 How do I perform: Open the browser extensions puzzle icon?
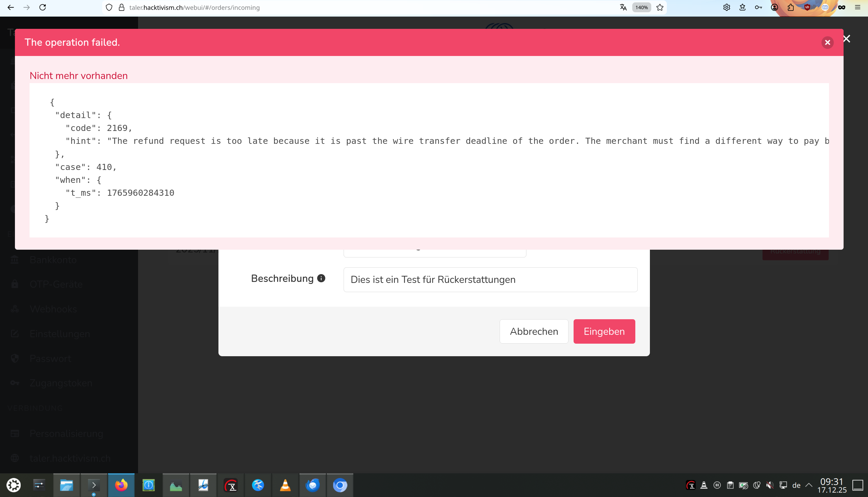tap(791, 7)
